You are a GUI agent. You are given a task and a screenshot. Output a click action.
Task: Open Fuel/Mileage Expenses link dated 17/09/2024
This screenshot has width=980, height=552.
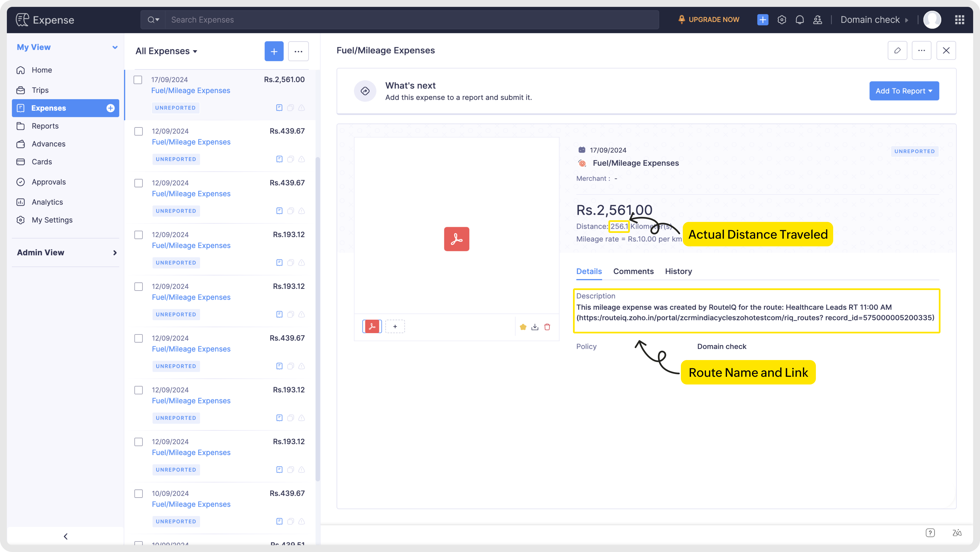pos(191,91)
